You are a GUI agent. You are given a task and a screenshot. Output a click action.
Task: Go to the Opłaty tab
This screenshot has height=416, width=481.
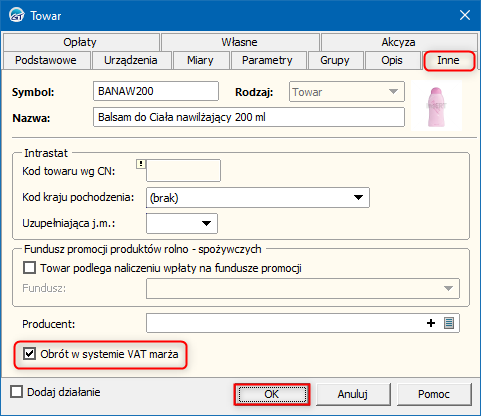click(80, 42)
